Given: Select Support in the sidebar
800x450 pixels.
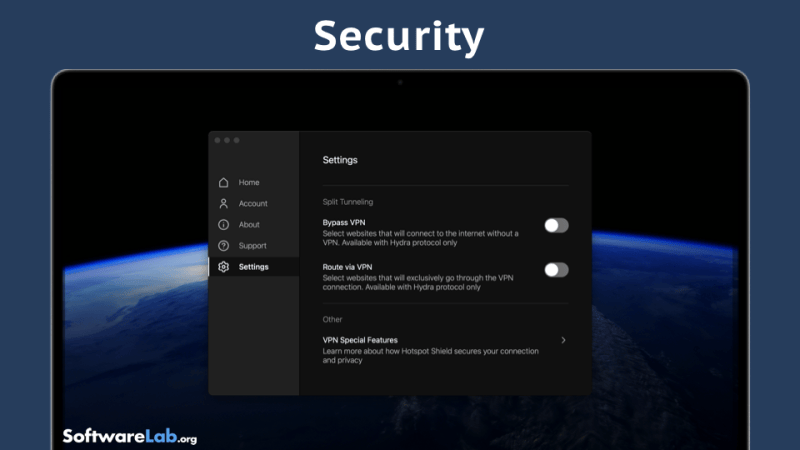Looking at the screenshot, I should coord(253,246).
